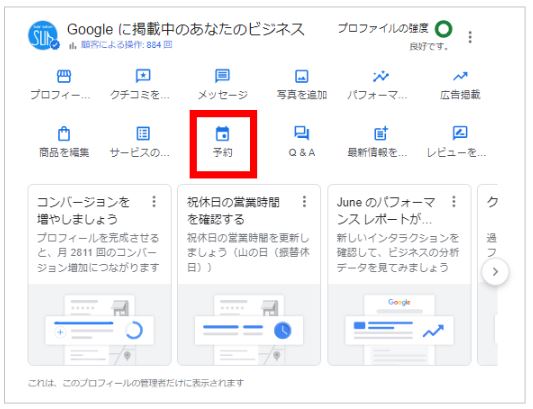Open the メッセージ messages icon
The width and height of the screenshot is (533, 409).
point(223,76)
